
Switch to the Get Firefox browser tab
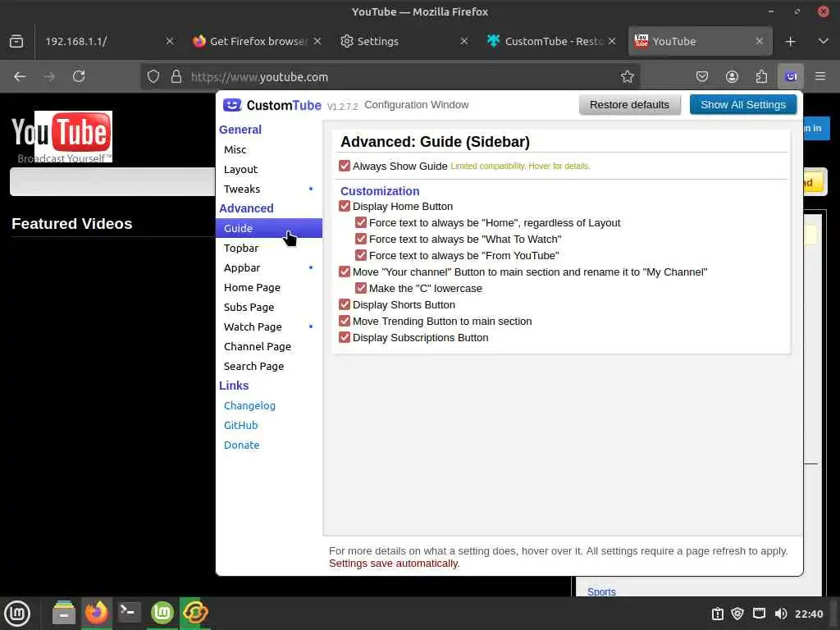258,41
